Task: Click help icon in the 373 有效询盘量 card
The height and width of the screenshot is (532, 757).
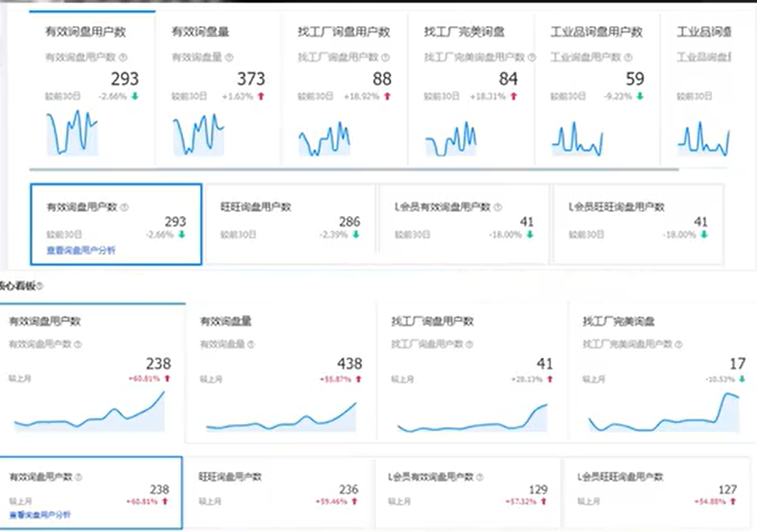Action: tap(230, 57)
